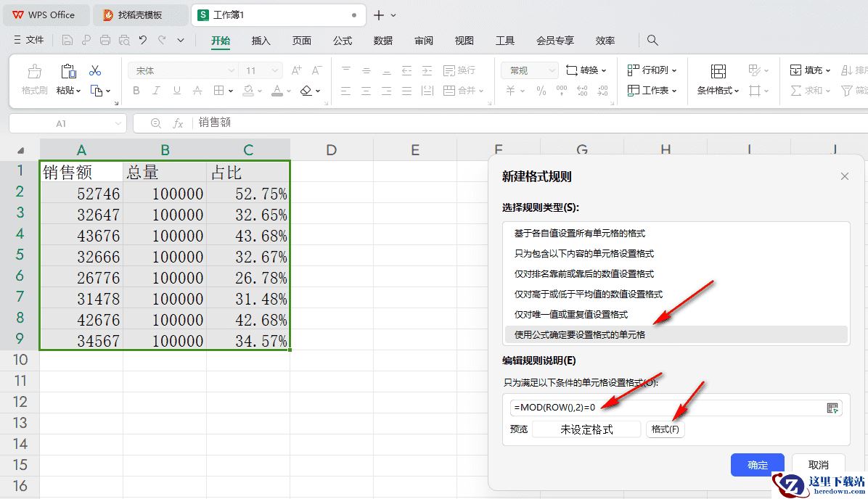This screenshot has height=499, width=868.
Task: Expand the fill color dropdown arrow
Action: [x=259, y=91]
